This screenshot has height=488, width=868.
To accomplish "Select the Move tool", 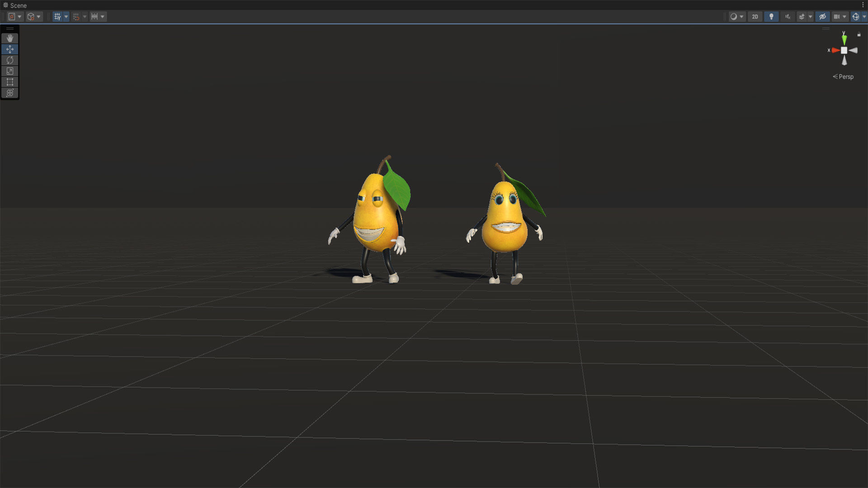I will [10, 49].
